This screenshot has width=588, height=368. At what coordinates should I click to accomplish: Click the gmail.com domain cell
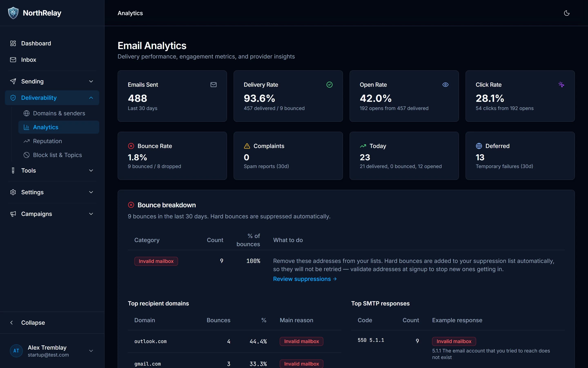point(147,364)
